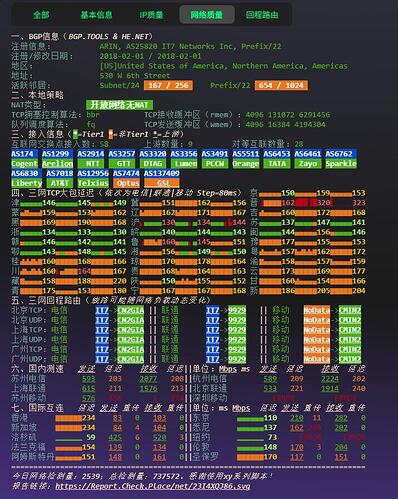Viewport: 398px width, 499px height.
Task: Click the bbr congestion algorithm value
Action: tap(93, 115)
